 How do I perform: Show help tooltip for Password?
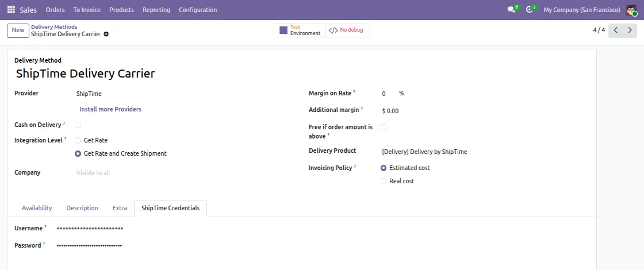(44, 244)
